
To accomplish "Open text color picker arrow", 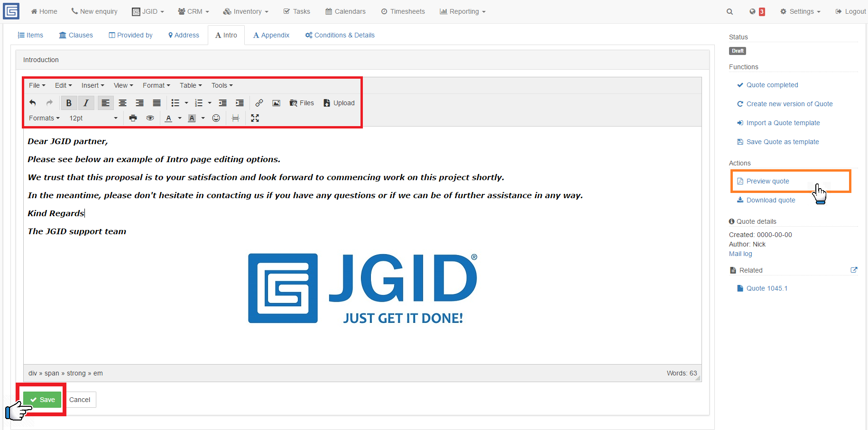I will [180, 118].
